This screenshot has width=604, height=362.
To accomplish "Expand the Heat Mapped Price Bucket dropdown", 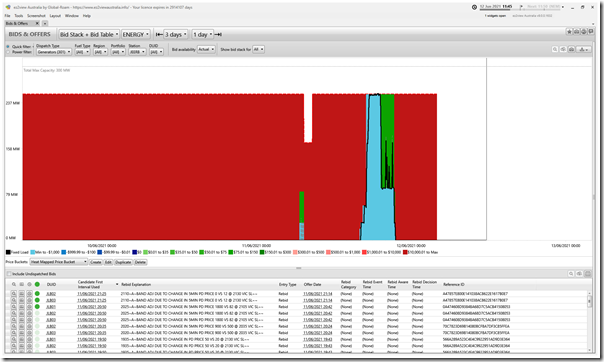I will click(59, 262).
